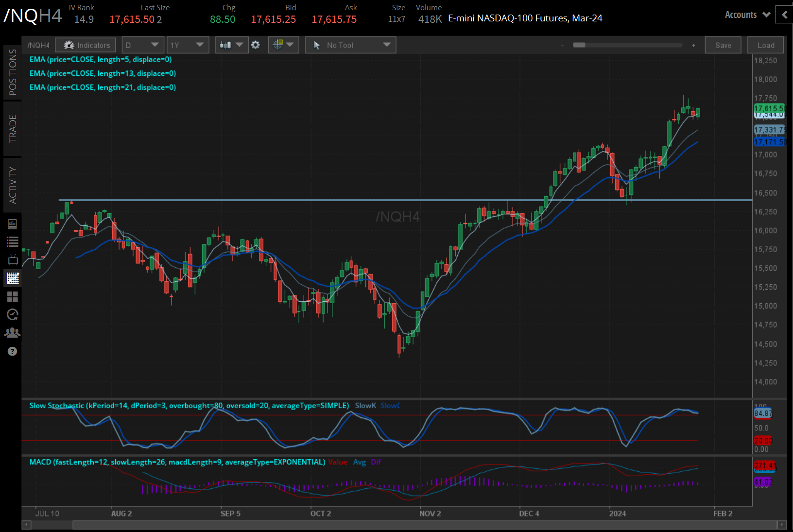Click the help question mark icon

click(x=12, y=351)
